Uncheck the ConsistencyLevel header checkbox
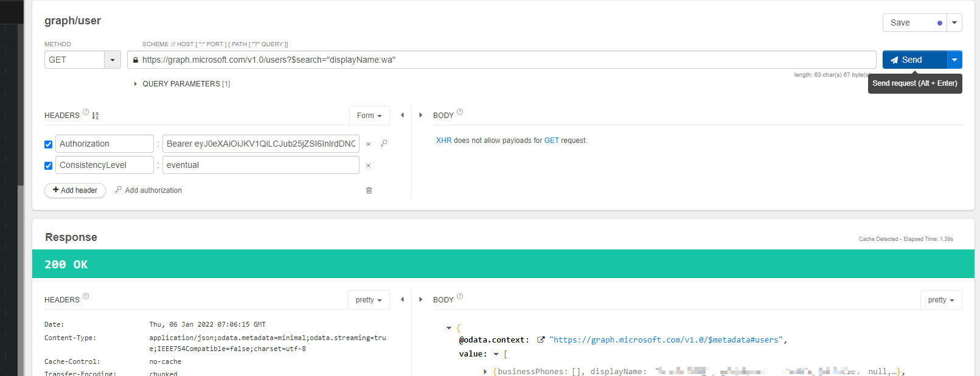Screen dimensions: 980x376 point(48,165)
